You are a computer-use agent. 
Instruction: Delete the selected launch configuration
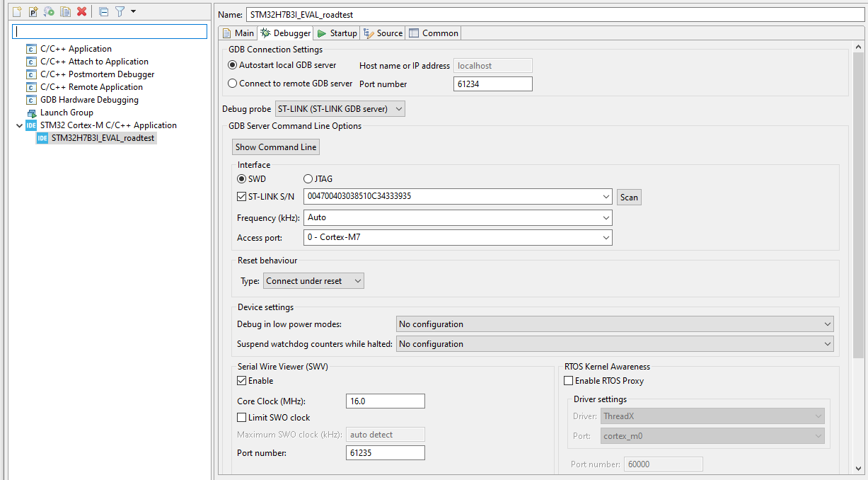tap(81, 11)
